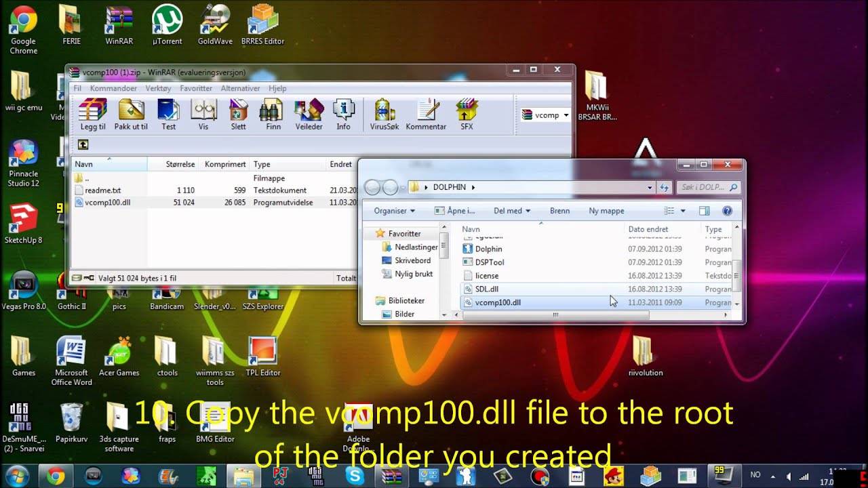Click the DOLPHIN breadcrumb in address bar

coord(450,187)
